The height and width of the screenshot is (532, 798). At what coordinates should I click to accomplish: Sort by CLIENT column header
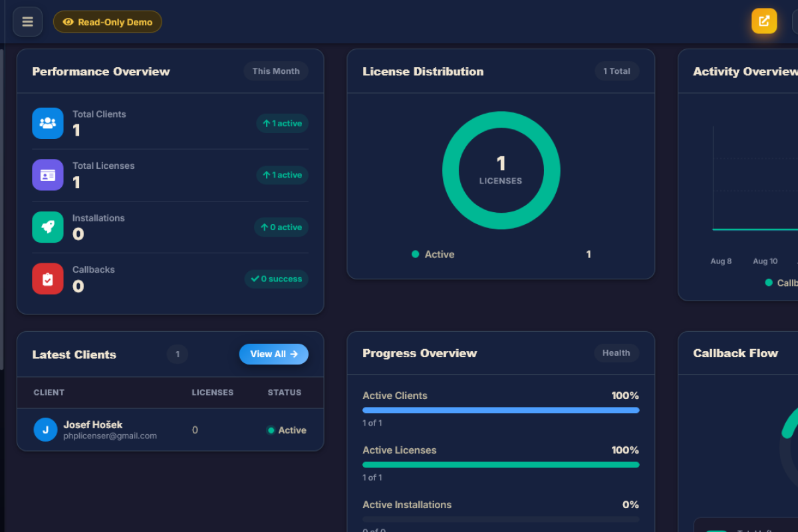pos(49,392)
